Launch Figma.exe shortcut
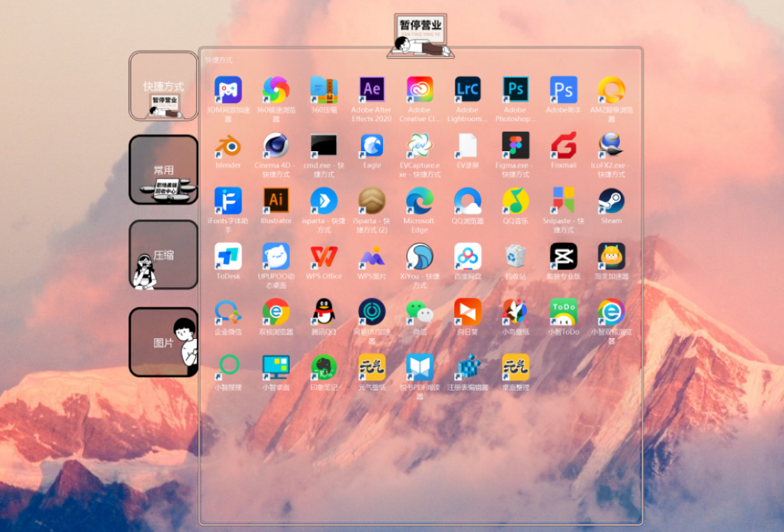This screenshot has height=532, width=784. tap(515, 145)
